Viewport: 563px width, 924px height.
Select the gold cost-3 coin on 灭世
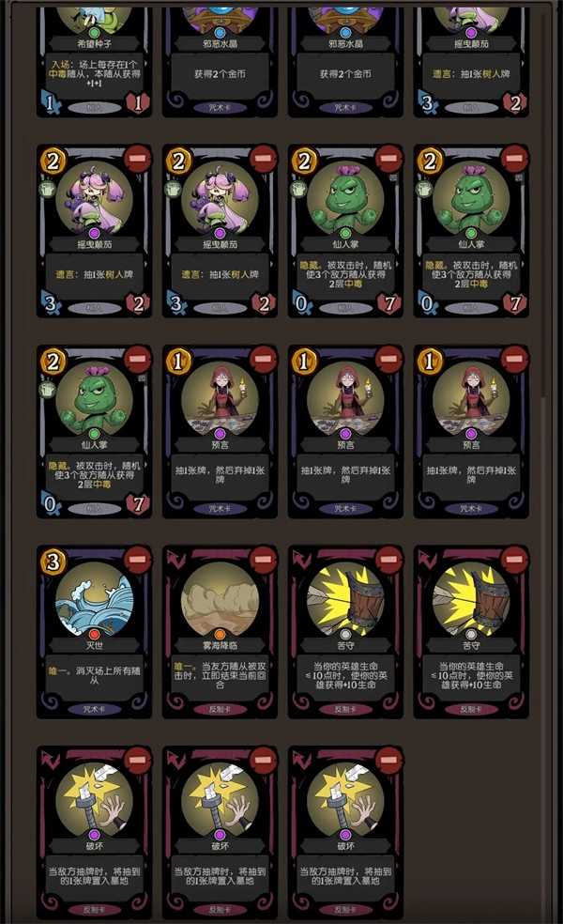pos(53,561)
